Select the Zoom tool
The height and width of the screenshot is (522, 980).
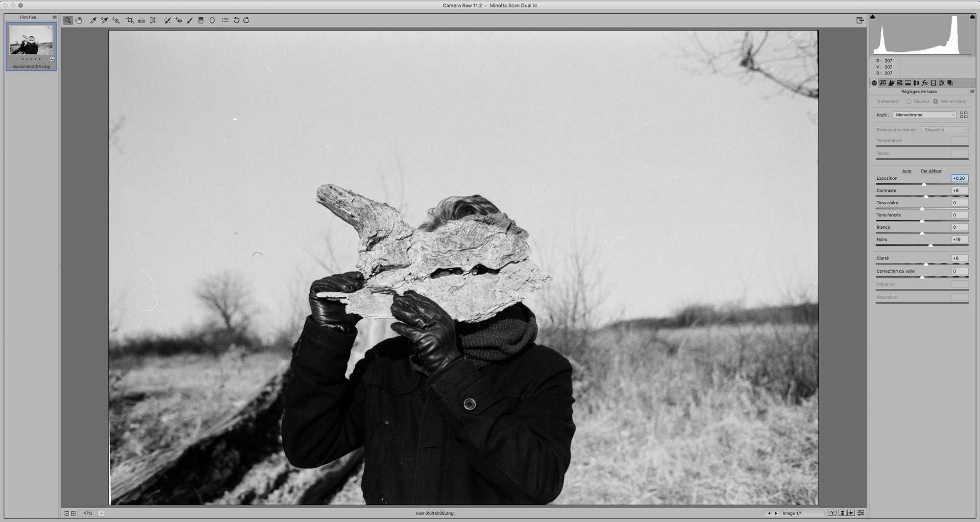tap(68, 20)
